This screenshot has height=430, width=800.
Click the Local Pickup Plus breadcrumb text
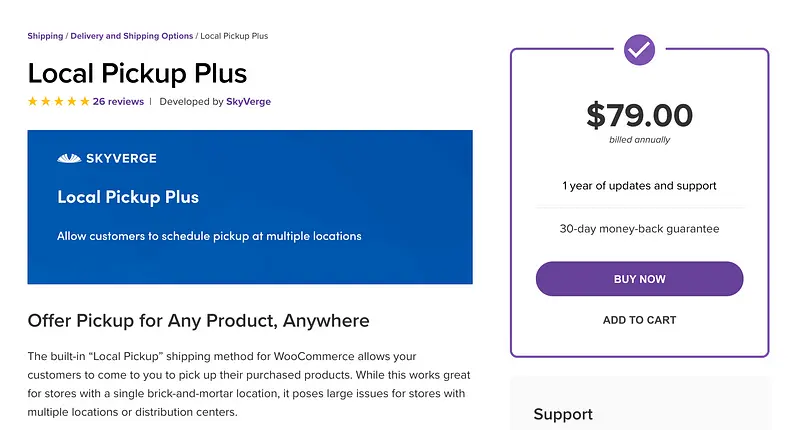[234, 36]
